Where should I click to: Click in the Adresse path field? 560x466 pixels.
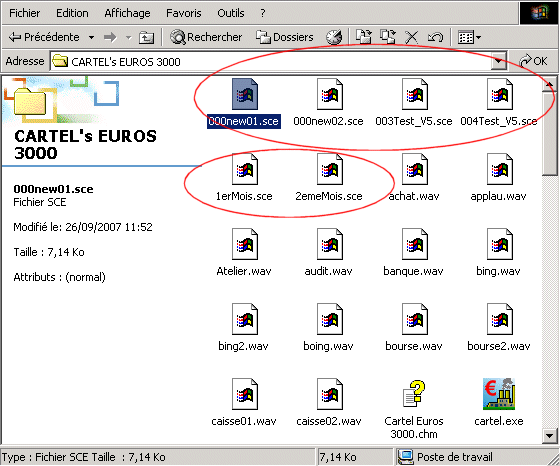click(271, 62)
